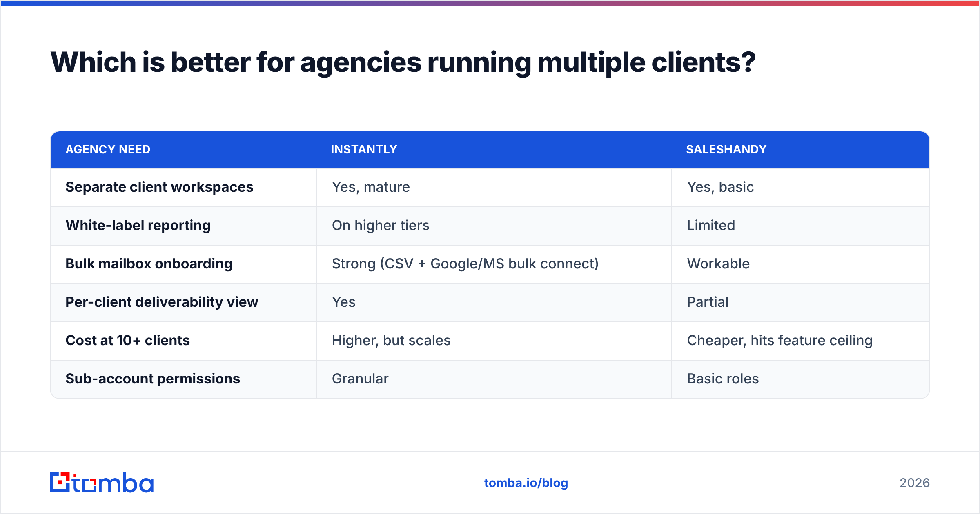Click the 'Separate client workspaces' row label

(159, 187)
